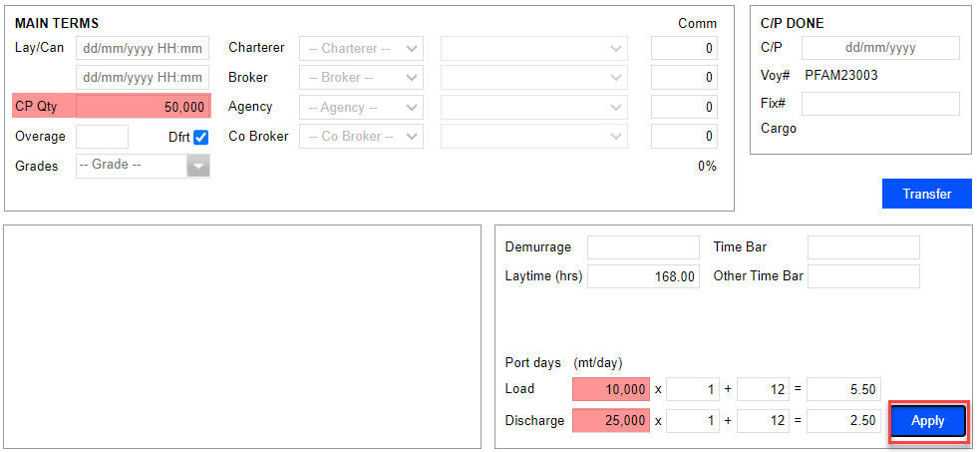Click the Transfer button
The width and height of the screenshot is (980, 452).
coord(926,194)
